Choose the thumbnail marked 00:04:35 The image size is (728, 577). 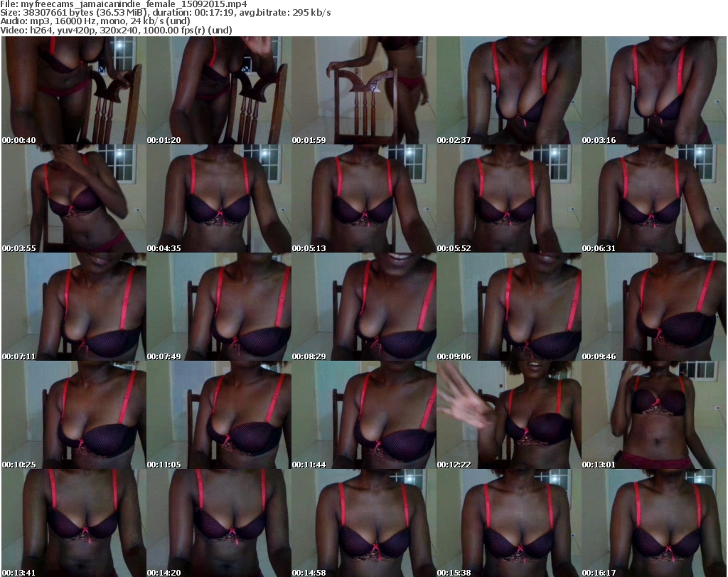219,198
